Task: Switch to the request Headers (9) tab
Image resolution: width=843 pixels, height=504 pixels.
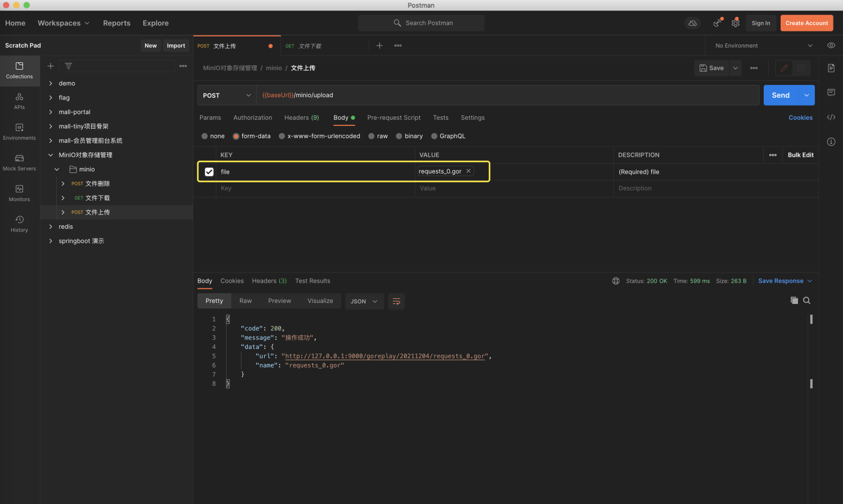Action: pos(302,117)
